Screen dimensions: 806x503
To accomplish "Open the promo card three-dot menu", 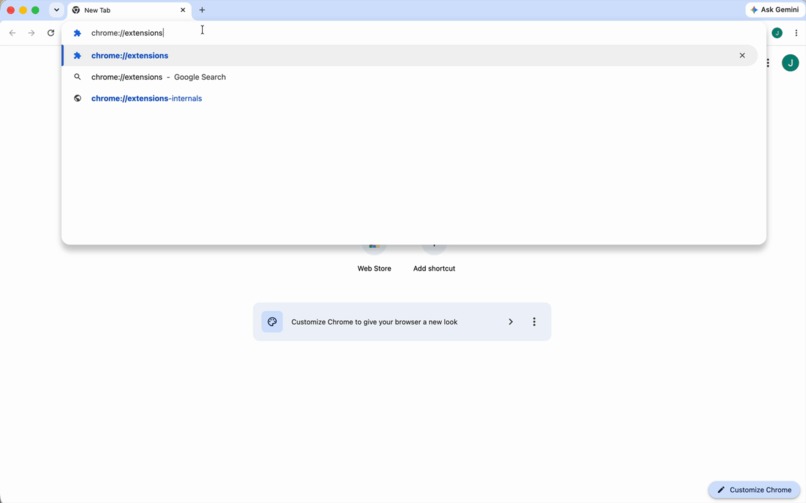I will 534,322.
